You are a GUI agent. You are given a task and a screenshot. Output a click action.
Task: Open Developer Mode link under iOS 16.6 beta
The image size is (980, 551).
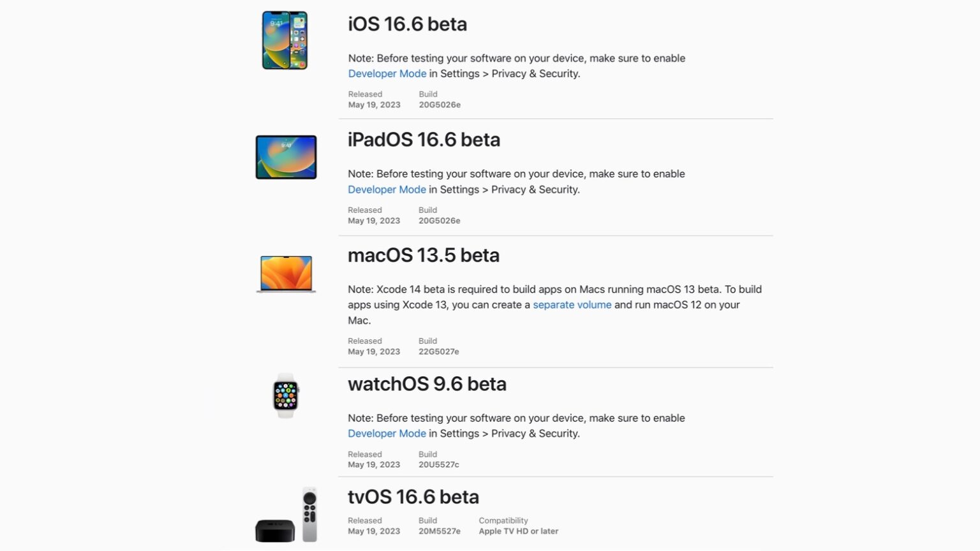(x=387, y=74)
